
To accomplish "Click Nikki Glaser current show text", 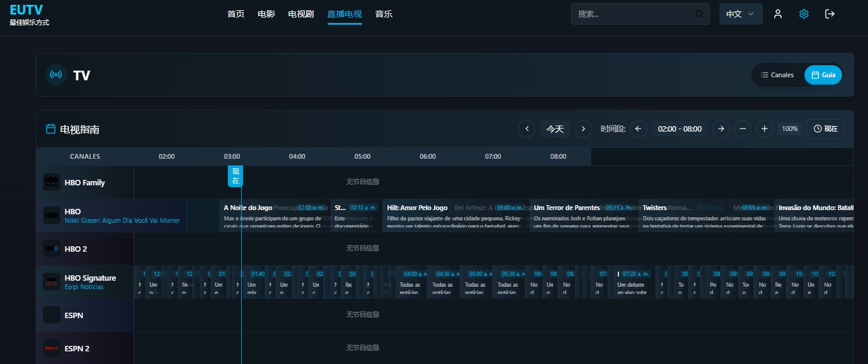I will pyautogui.click(x=122, y=220).
